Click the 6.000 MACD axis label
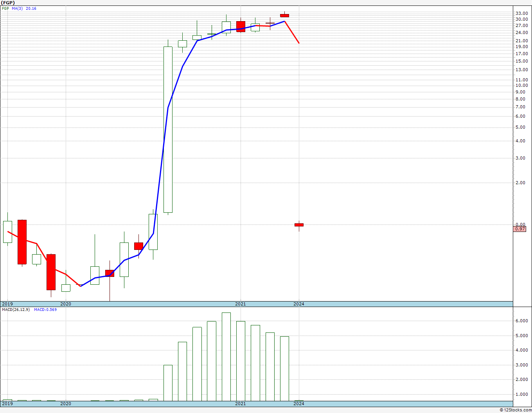Viewport: 532px width, 413px height. point(521,321)
